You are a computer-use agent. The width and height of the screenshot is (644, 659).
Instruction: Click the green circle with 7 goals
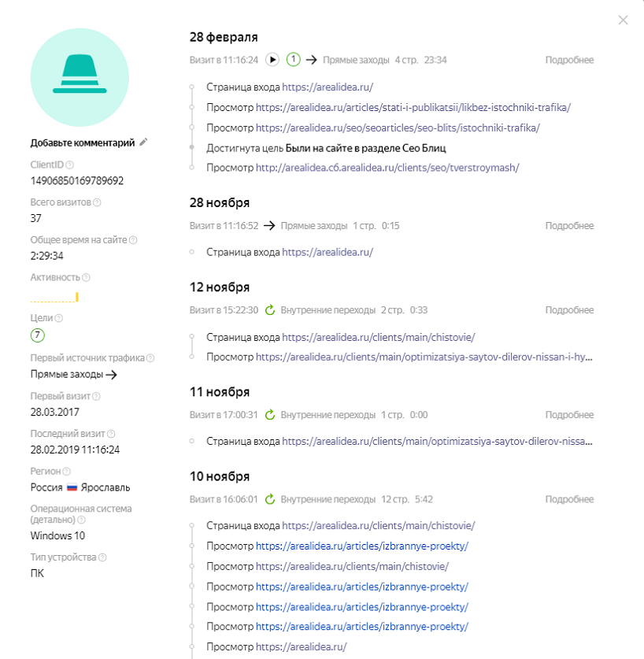[37, 335]
